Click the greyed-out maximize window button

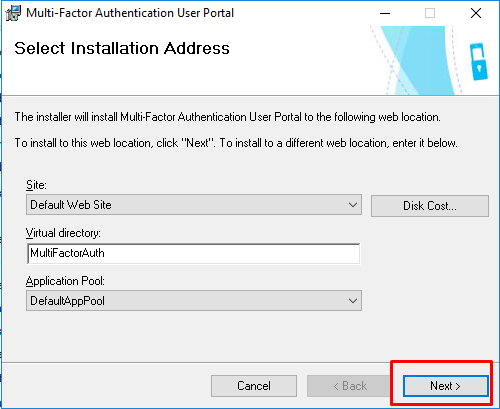click(x=430, y=13)
